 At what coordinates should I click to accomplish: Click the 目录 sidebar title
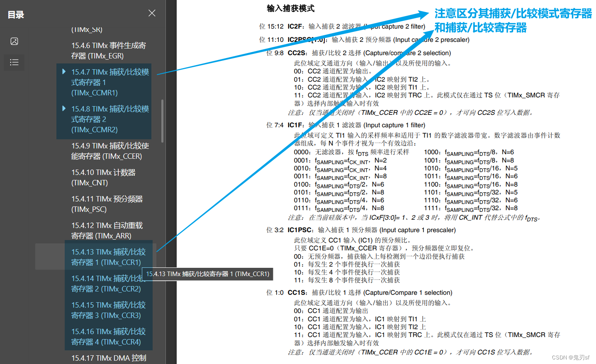tap(16, 15)
